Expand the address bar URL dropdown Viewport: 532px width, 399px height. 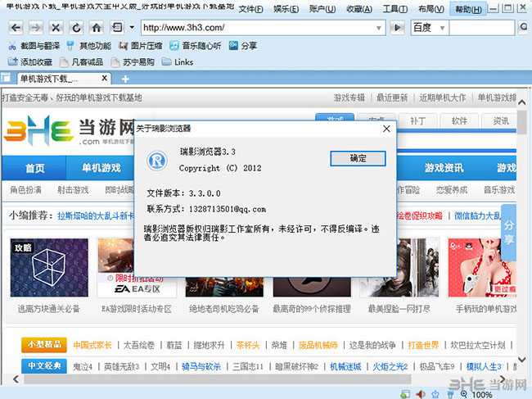379,28
